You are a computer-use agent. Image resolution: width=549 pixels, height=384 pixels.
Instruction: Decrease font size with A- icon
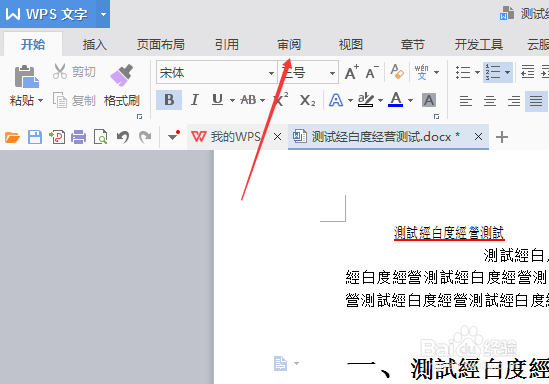pyautogui.click(x=372, y=72)
